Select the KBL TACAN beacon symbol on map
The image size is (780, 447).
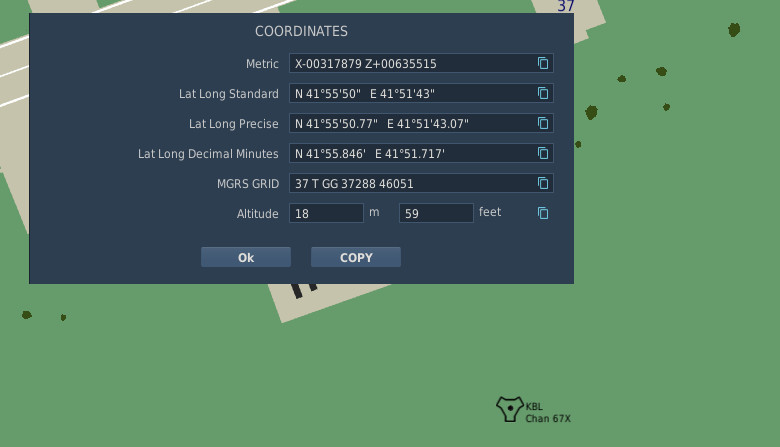coord(509,407)
